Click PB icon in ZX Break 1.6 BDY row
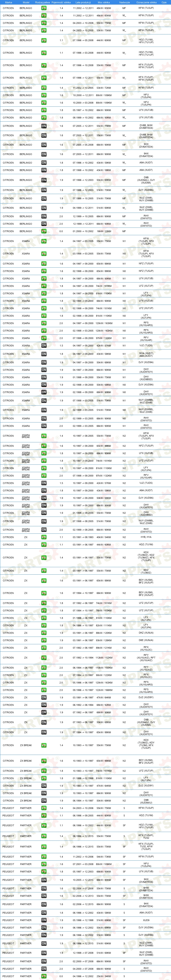This screenshot has height=980, width=171. (44, 761)
